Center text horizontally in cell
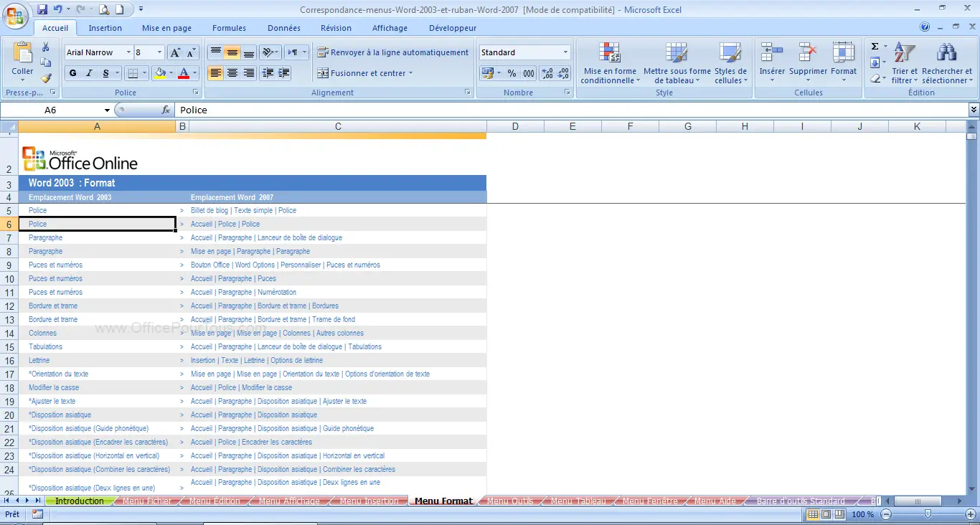Screen dimensions: 980x525 (232, 73)
